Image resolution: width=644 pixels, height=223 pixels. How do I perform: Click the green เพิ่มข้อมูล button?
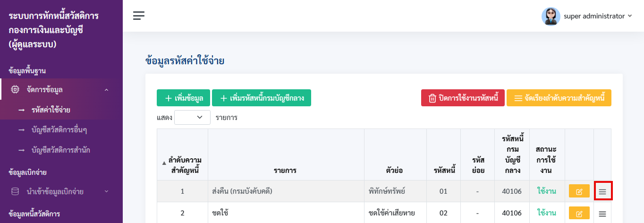pos(183,98)
